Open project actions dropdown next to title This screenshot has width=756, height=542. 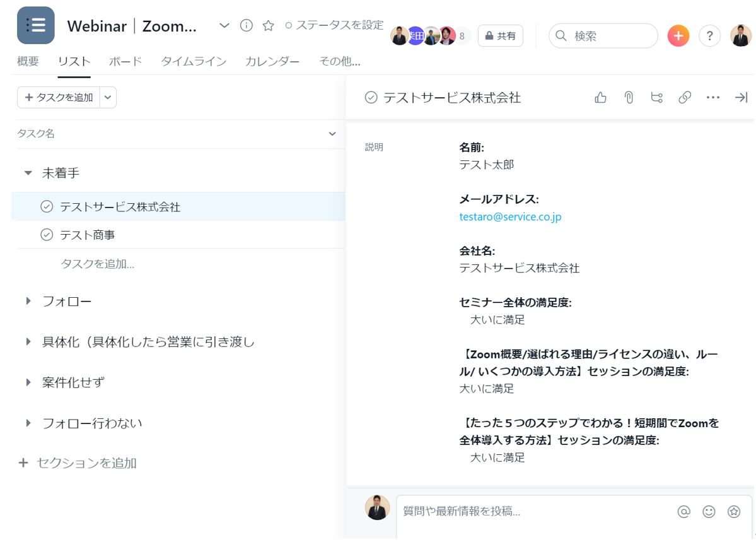tap(224, 26)
